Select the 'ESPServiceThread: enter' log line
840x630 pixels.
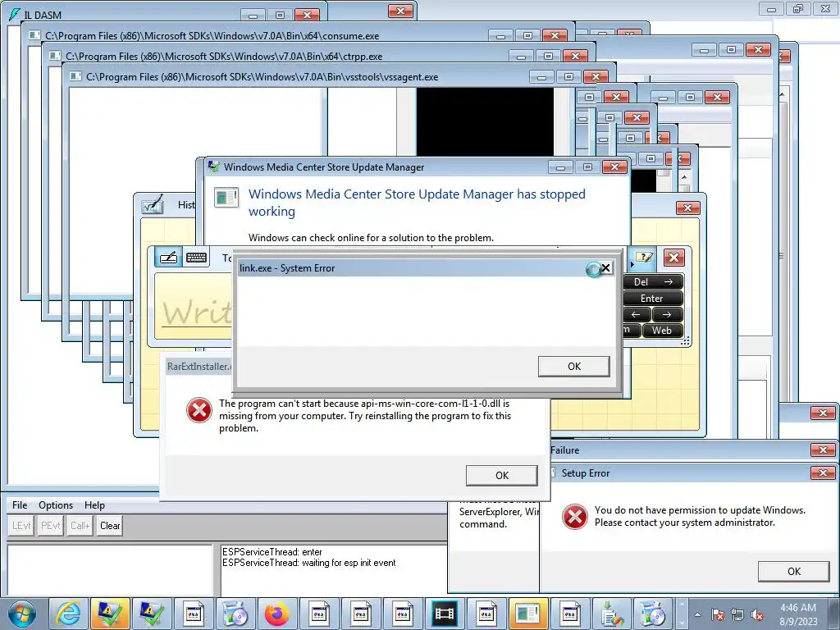click(272, 552)
